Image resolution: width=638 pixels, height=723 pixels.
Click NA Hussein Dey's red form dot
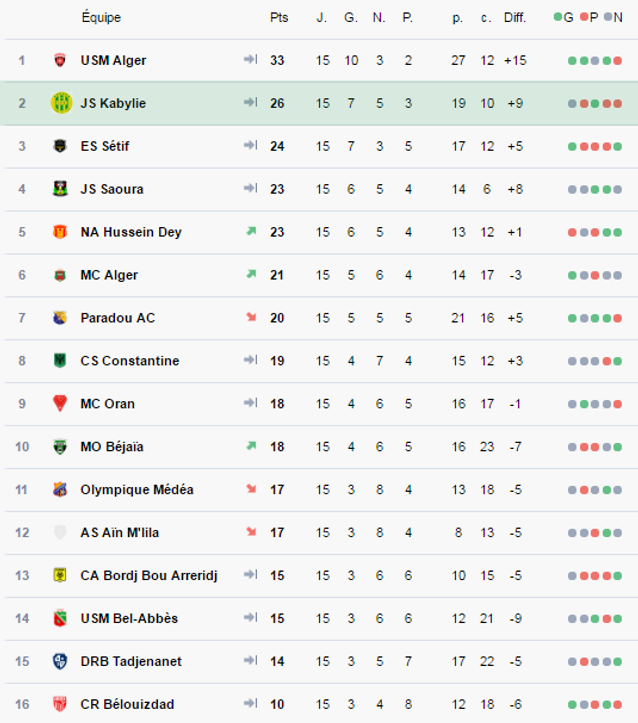(x=572, y=232)
